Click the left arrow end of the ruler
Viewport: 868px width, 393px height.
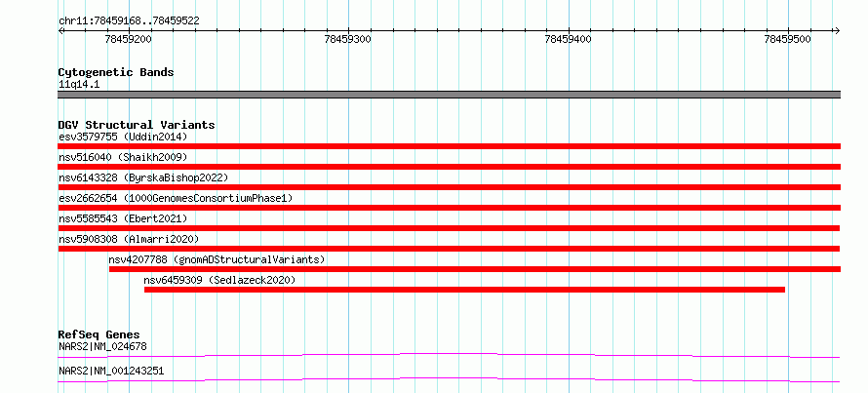point(60,30)
